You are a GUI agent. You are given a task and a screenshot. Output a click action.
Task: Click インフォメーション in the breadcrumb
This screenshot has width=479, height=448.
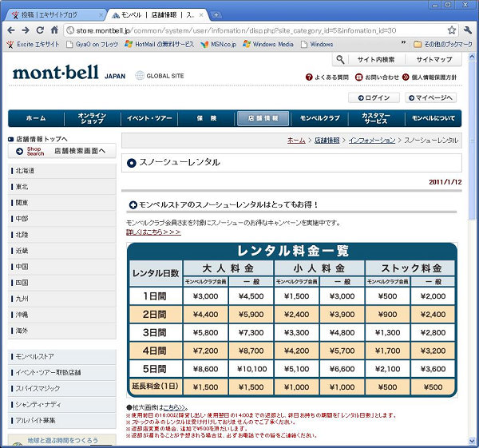pyautogui.click(x=372, y=141)
